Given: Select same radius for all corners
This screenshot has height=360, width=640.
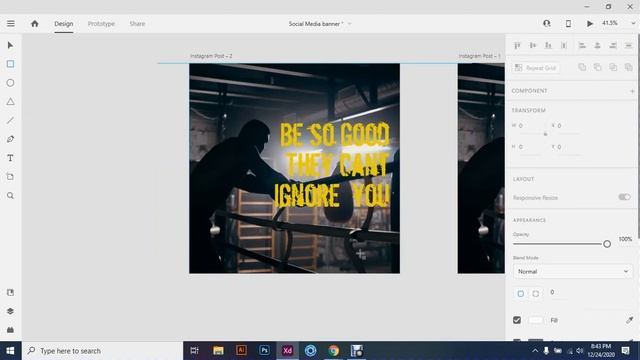Looking at the screenshot, I should pyautogui.click(x=521, y=293).
